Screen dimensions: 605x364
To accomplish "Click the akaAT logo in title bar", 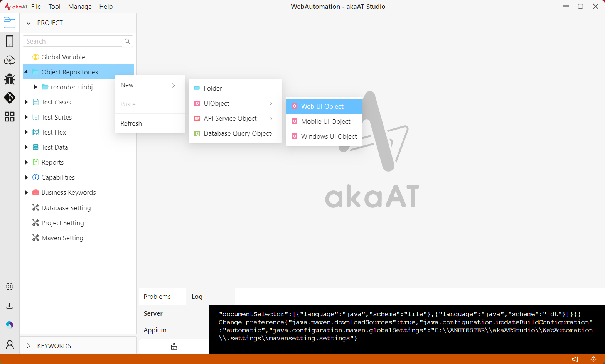I will (16, 7).
